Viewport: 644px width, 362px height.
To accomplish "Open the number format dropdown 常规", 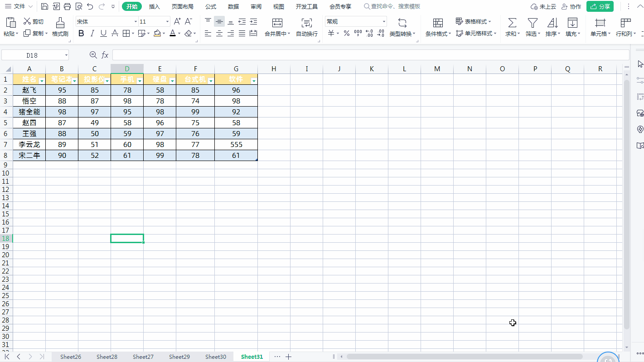I will 384,22.
